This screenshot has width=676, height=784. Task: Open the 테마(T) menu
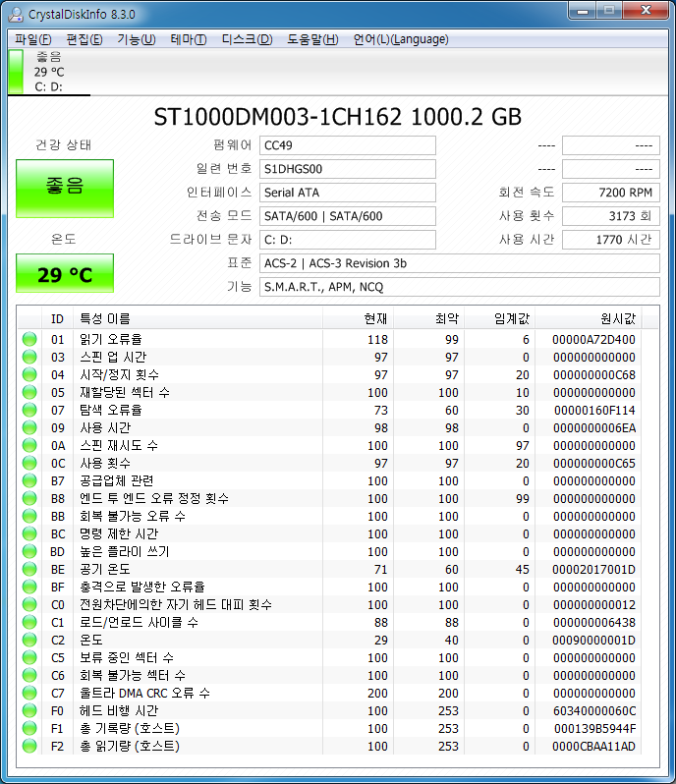click(188, 39)
